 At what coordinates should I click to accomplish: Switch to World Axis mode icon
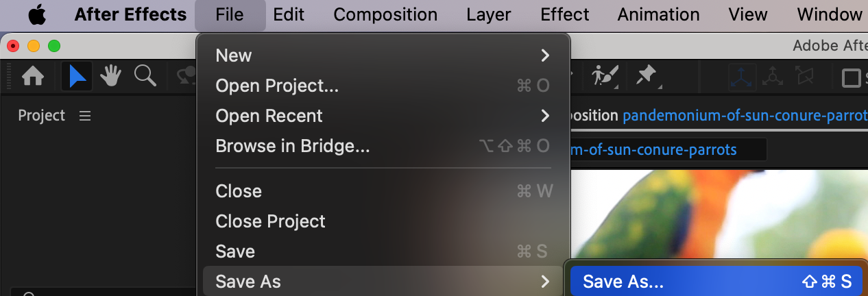(x=773, y=76)
